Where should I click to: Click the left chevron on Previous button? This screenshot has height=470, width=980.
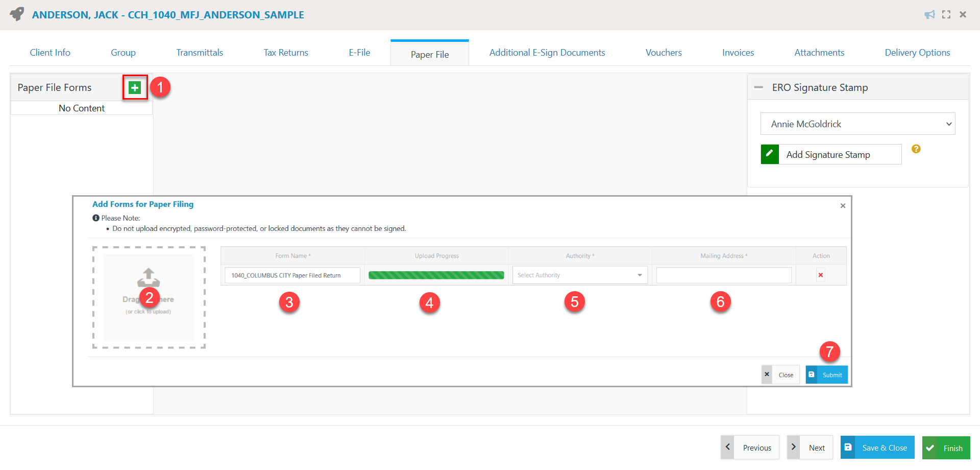coord(727,447)
